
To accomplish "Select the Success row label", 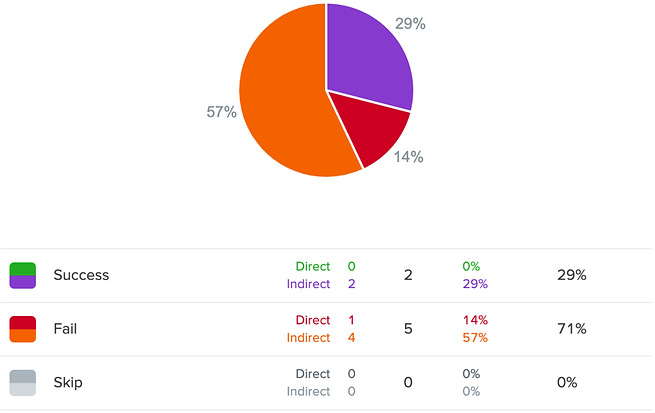I will [81, 275].
